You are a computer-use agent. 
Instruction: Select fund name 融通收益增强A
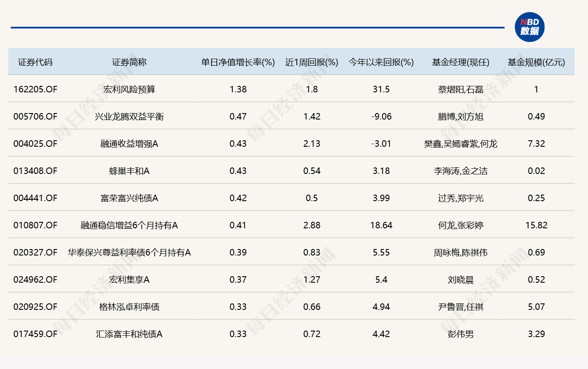pos(129,144)
